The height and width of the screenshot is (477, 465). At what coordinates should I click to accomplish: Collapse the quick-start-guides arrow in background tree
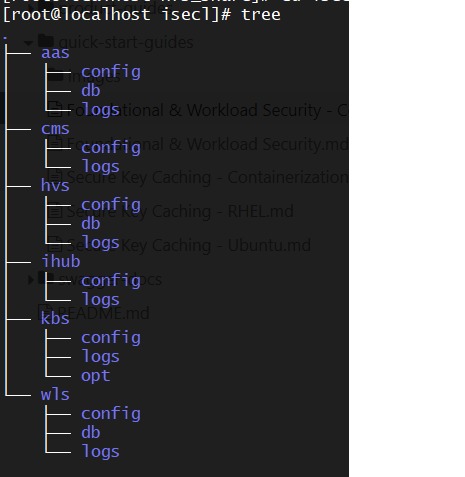pyautogui.click(x=29, y=43)
